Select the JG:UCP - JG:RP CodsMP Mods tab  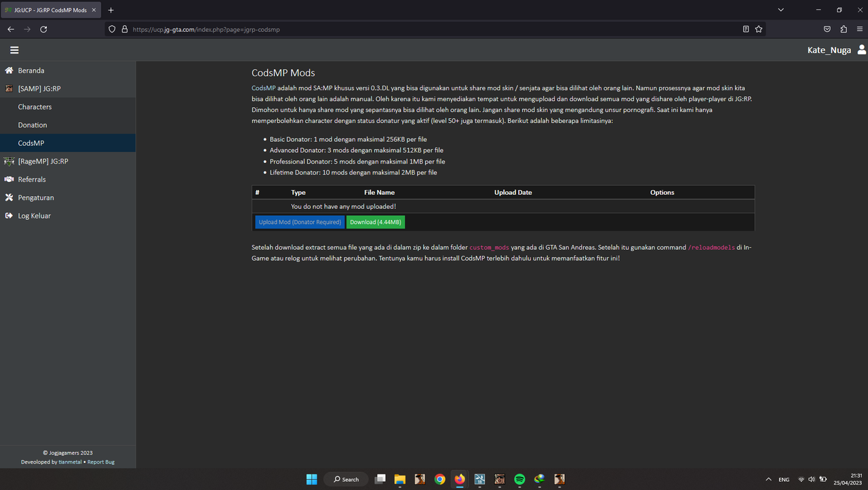51,10
